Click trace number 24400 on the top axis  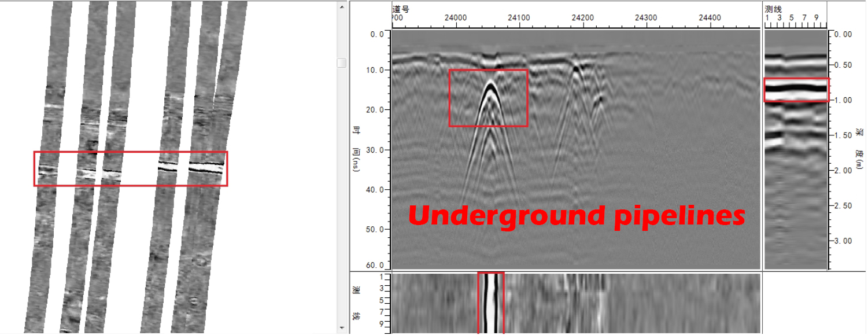710,18
